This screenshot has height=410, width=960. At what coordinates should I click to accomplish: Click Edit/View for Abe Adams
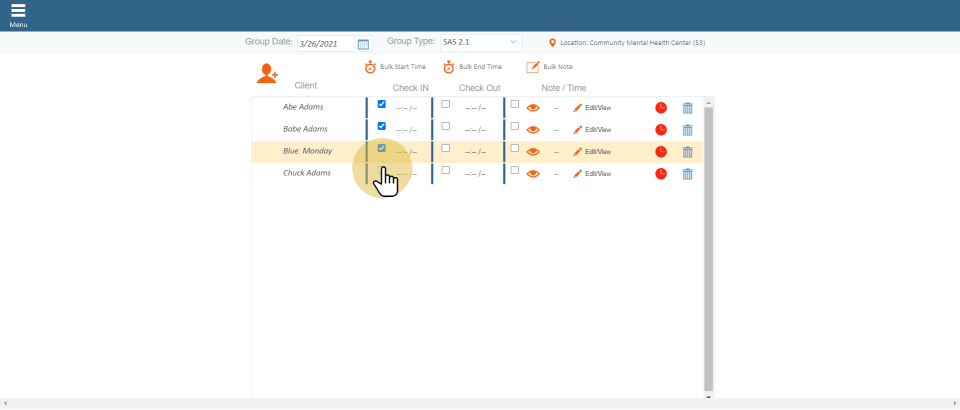pyautogui.click(x=592, y=107)
